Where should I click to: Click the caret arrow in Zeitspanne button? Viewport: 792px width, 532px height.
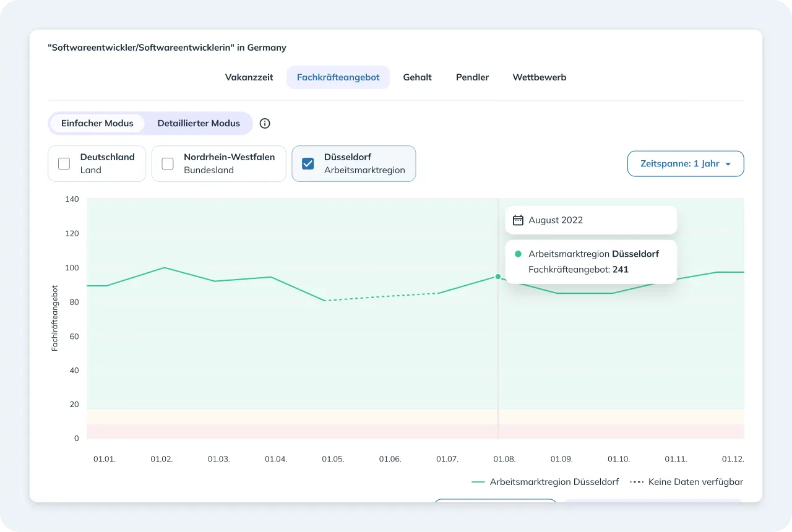pyautogui.click(x=728, y=165)
